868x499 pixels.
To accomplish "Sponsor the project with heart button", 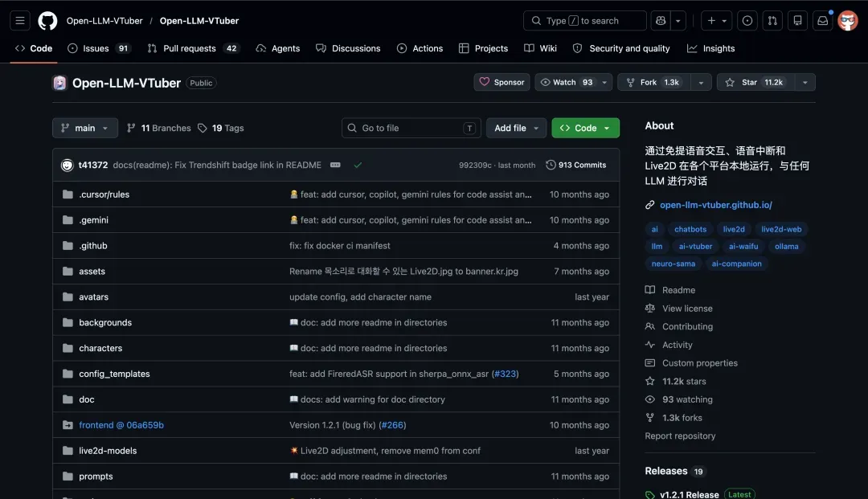I will (502, 83).
